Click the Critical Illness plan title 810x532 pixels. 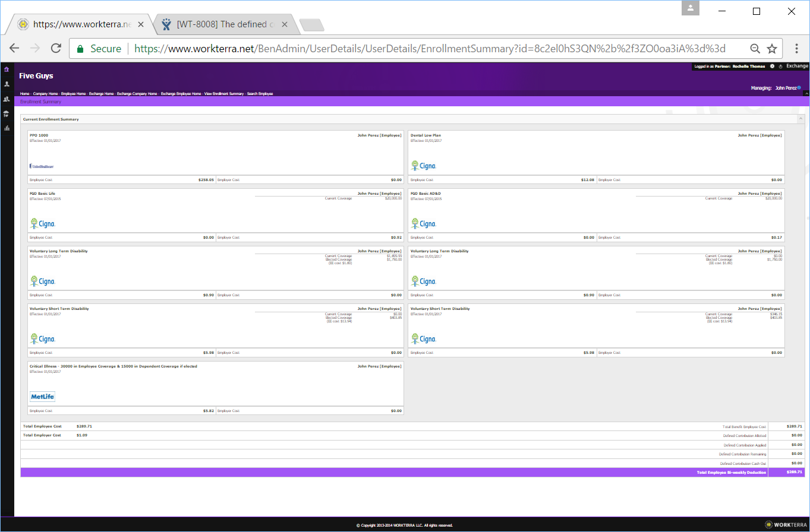114,366
